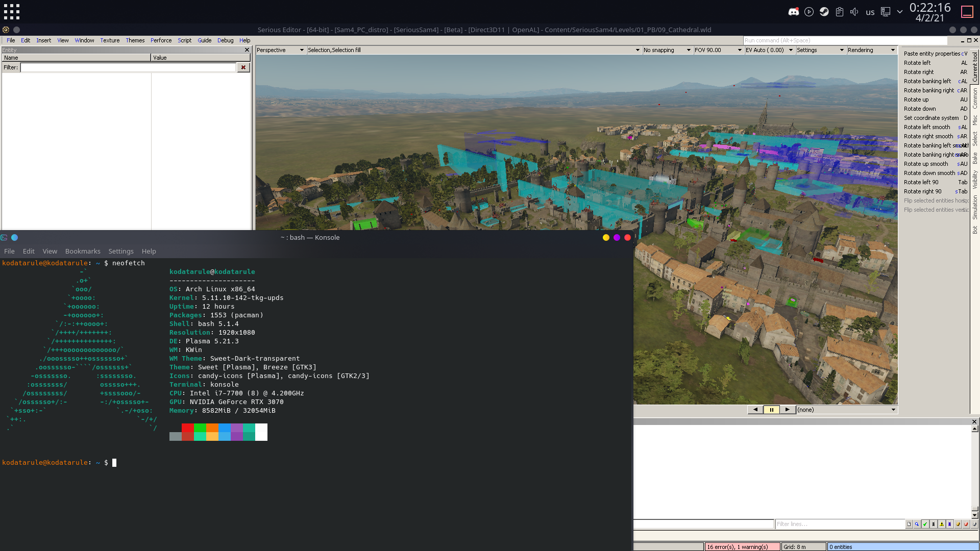Click the purple bug filter icon in log toolbar

pyautogui.click(x=950, y=524)
